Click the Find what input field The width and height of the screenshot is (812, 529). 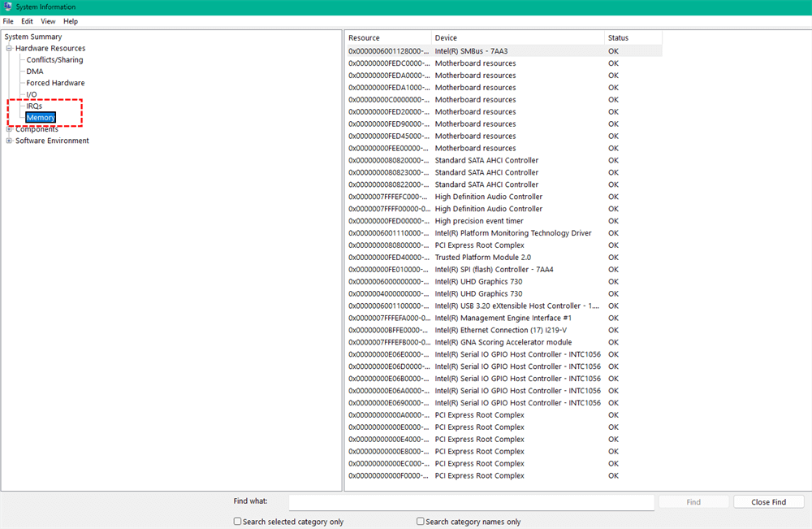pyautogui.click(x=471, y=502)
